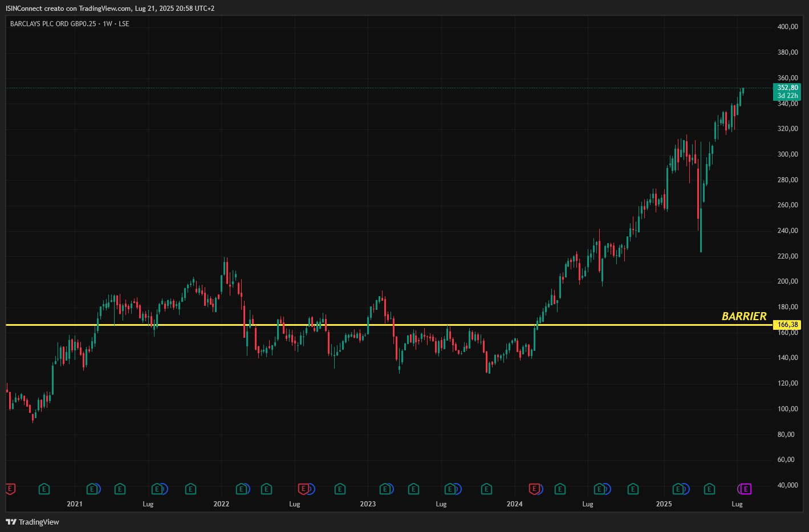Click the blue dividend marker right after 2022
809x532 pixels.
[x=247, y=489]
